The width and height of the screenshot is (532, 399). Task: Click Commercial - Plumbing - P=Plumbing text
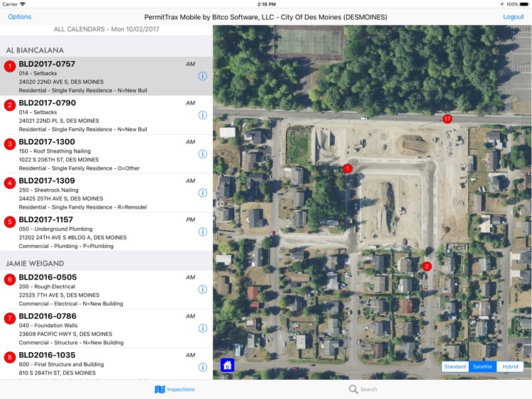point(66,246)
